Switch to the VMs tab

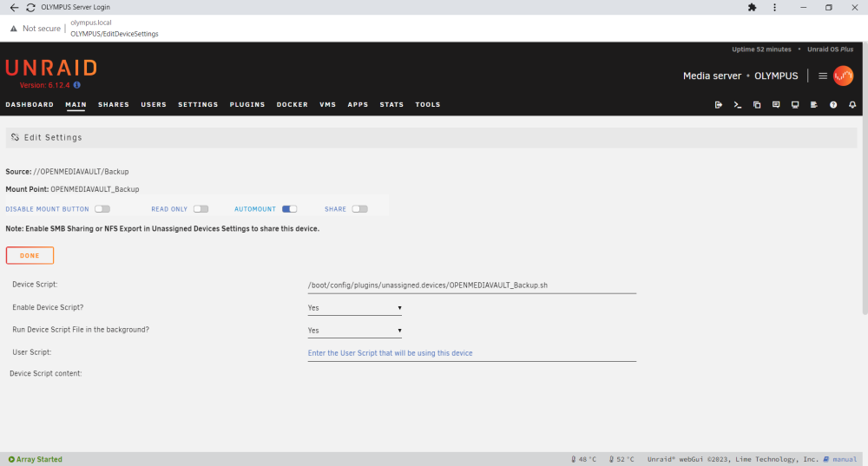point(328,105)
